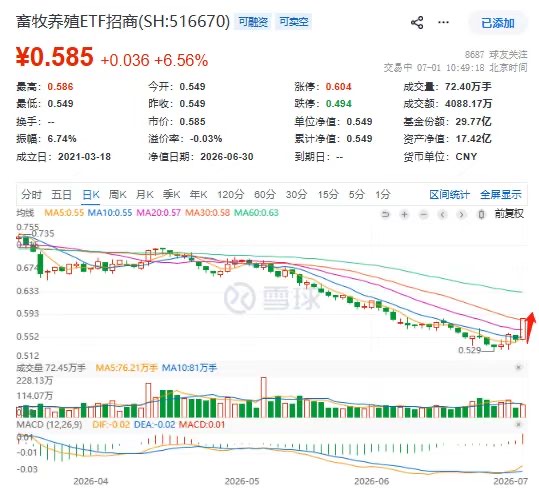Viewport: 539px width, 495px height.
Task: Zoom in chart with plus icon
Action: (x=405, y=215)
